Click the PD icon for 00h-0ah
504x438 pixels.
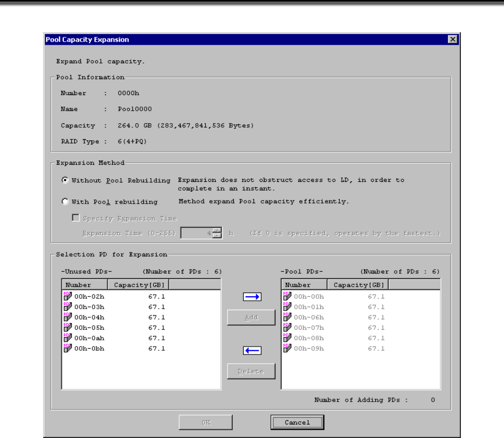coord(67,338)
